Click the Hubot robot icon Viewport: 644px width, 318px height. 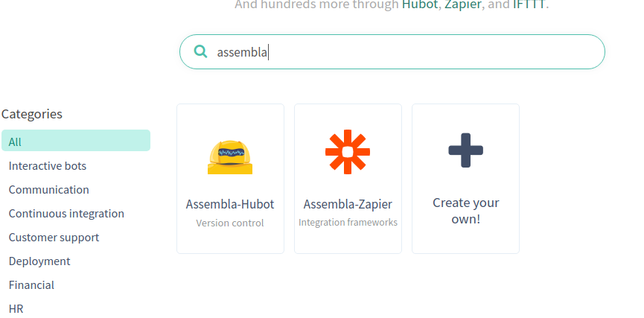(x=230, y=157)
